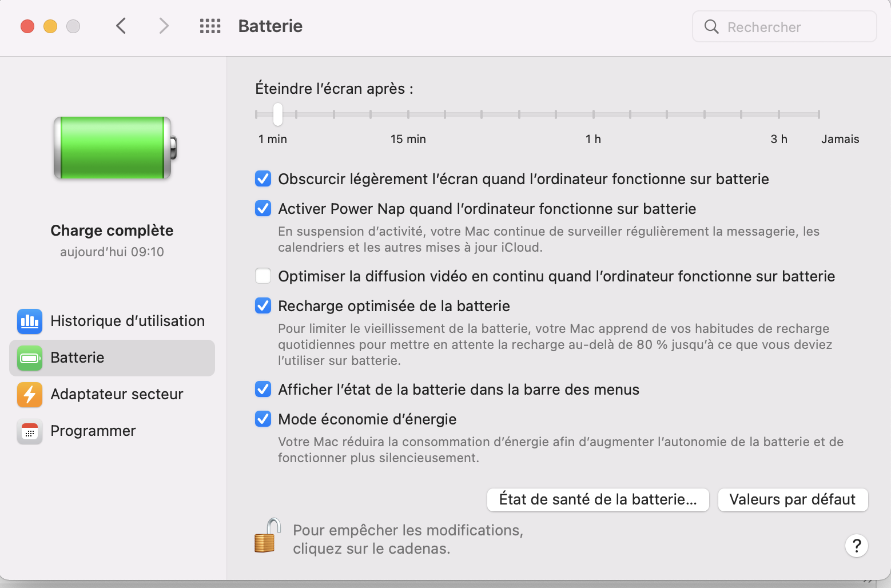Toggle Recharge optimisée de la batterie
The width and height of the screenshot is (891, 588).
click(x=263, y=306)
